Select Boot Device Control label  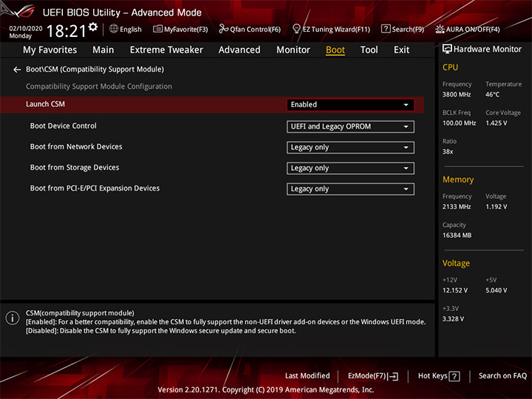(63, 126)
